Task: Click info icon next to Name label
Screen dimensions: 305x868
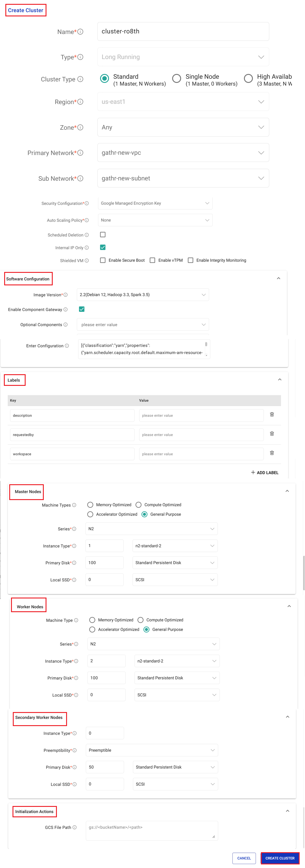Action: tap(80, 32)
